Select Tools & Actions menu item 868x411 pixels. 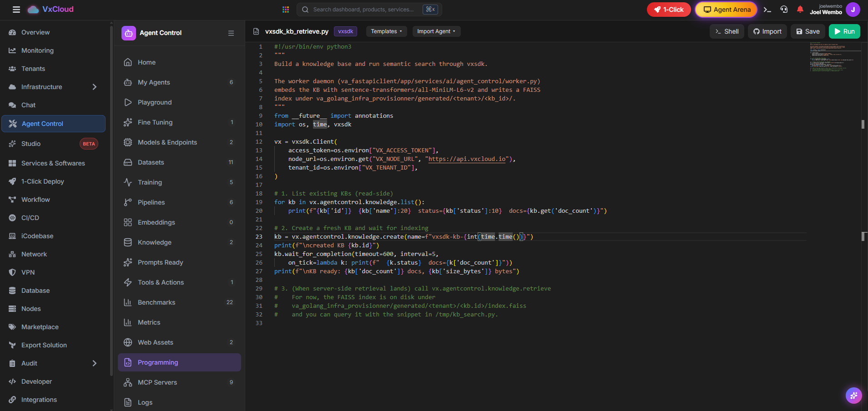tap(179, 282)
